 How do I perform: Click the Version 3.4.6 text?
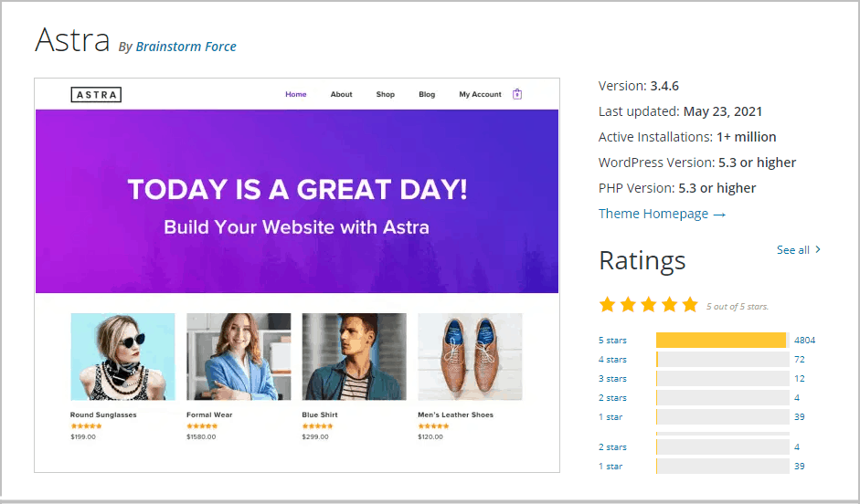(639, 86)
